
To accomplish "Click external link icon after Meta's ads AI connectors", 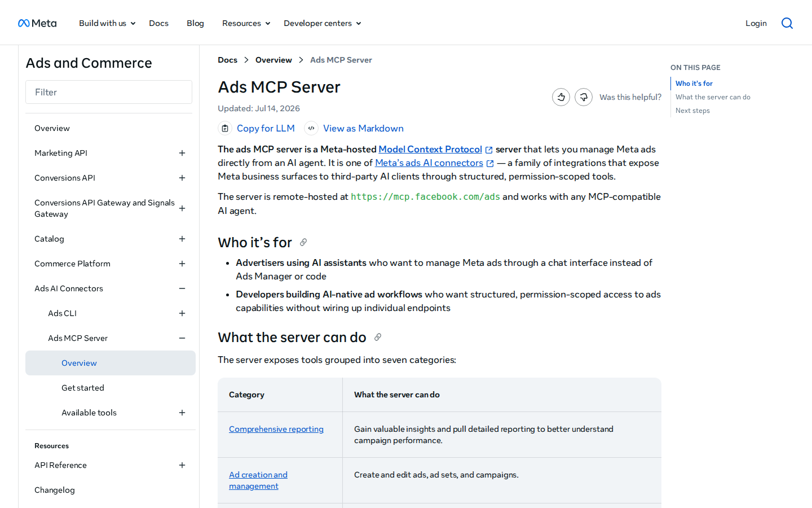I will [490, 163].
